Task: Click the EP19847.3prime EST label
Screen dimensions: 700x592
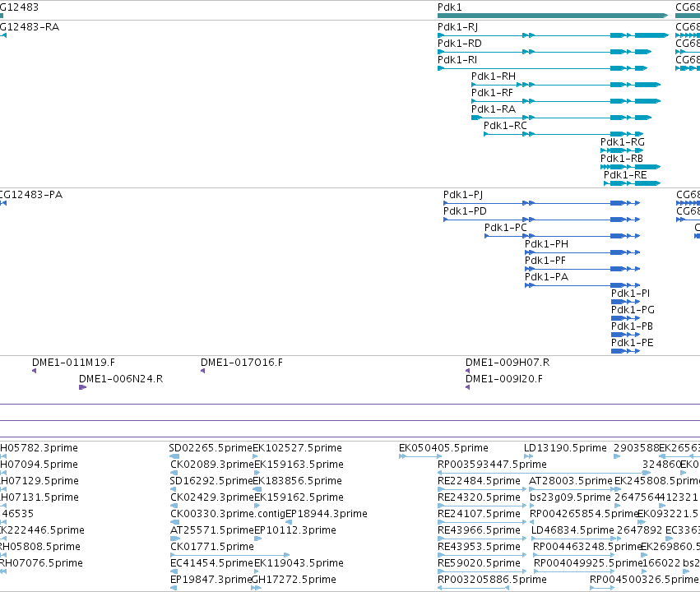Action: point(211,580)
